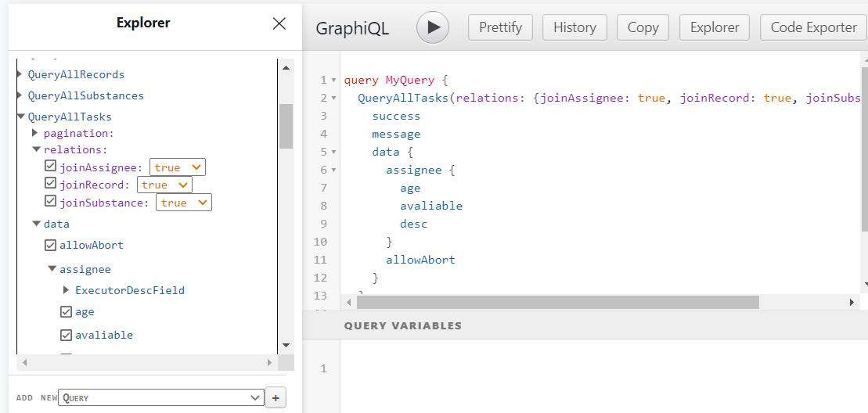The height and width of the screenshot is (413, 868).
Task: Click Explorer panel scroll up arrow
Action: pyautogui.click(x=286, y=67)
